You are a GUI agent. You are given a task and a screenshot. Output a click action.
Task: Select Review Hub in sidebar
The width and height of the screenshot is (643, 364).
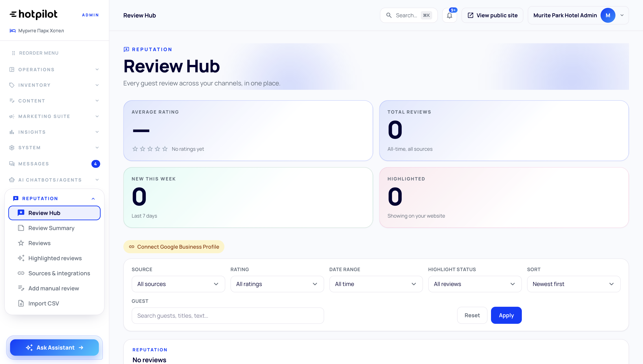click(x=54, y=213)
